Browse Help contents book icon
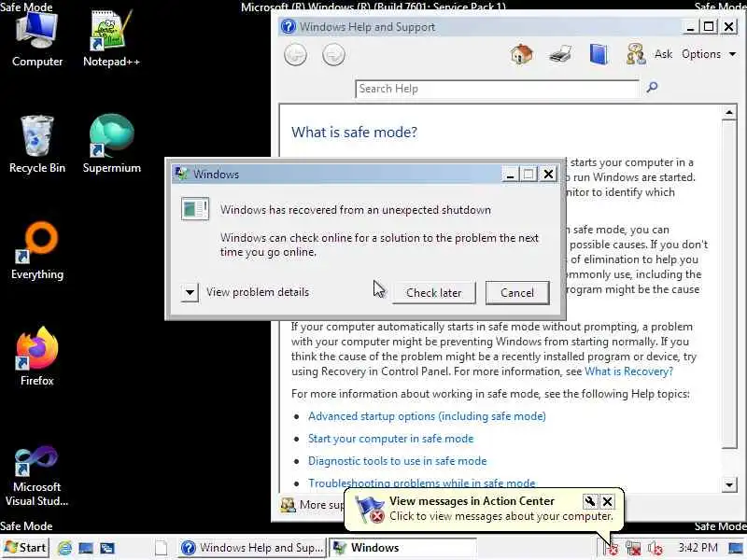Image resolution: width=747 pixels, height=560 pixels. point(599,54)
